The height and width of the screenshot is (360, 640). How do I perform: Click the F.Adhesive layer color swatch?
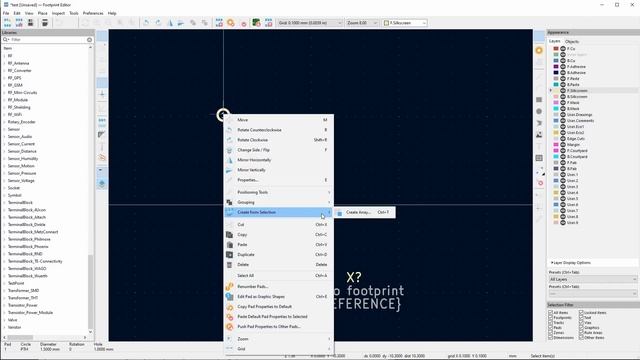point(556,67)
